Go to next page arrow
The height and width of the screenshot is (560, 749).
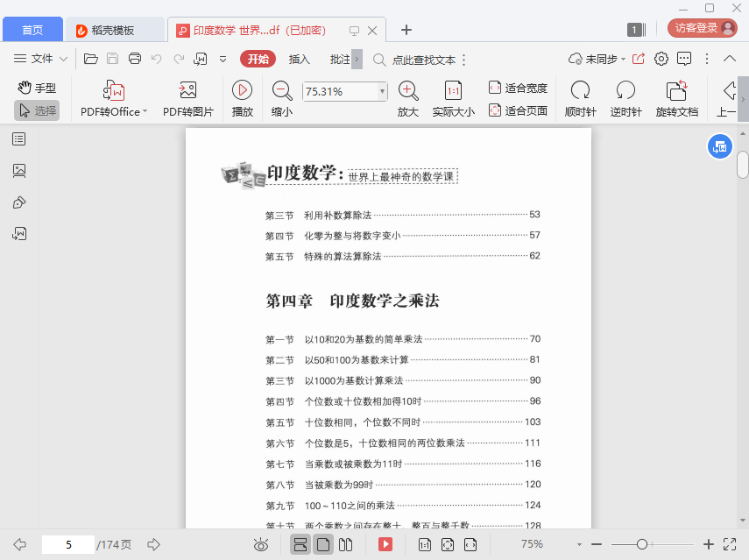pyautogui.click(x=153, y=544)
